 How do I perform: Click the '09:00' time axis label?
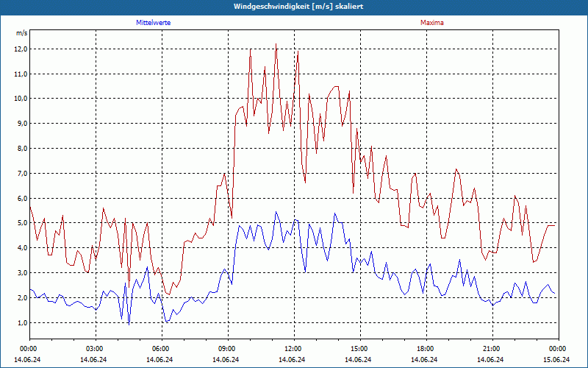tap(228, 349)
